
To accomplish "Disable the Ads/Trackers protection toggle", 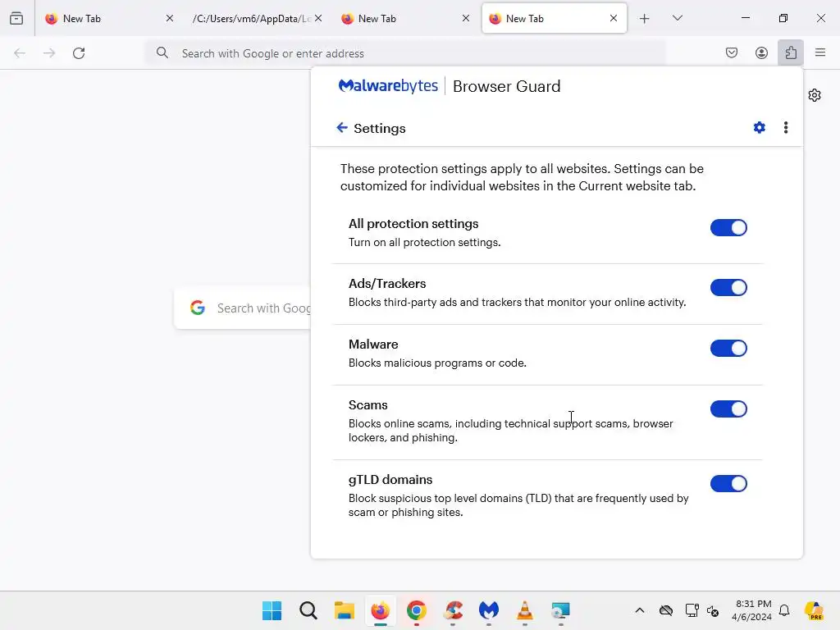I will 728,288.
